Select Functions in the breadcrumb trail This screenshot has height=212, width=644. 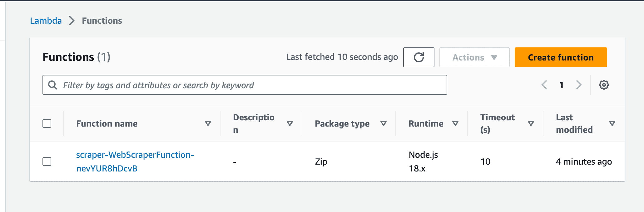point(102,21)
